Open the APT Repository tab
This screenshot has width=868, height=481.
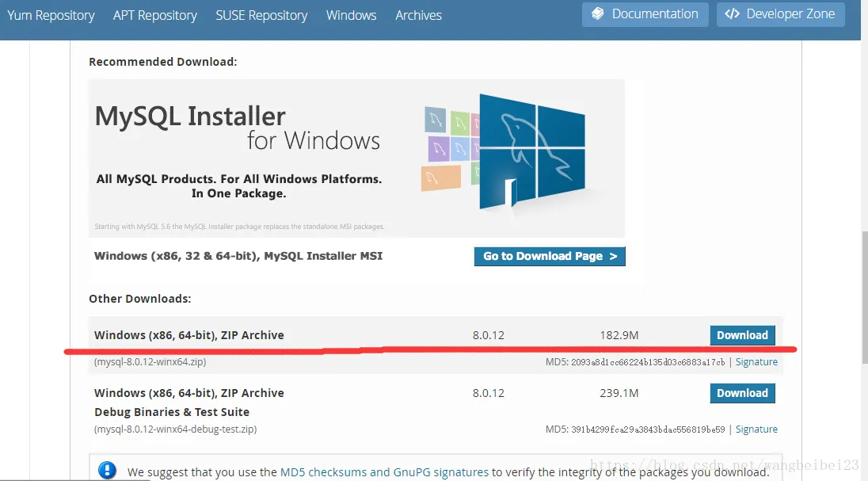tap(155, 15)
